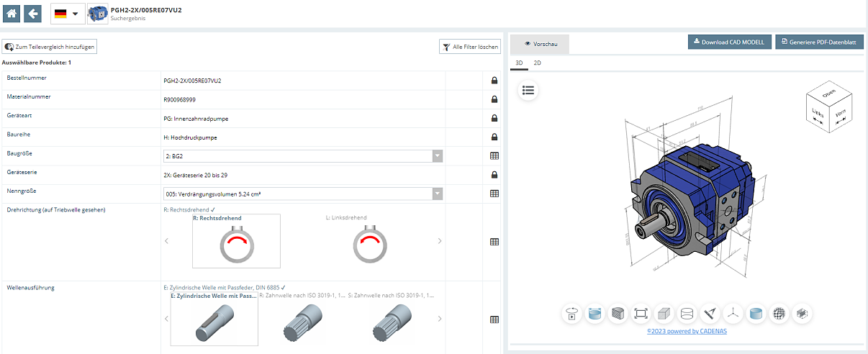Click Zum Teilevergleich hinzufügen button

50,47
